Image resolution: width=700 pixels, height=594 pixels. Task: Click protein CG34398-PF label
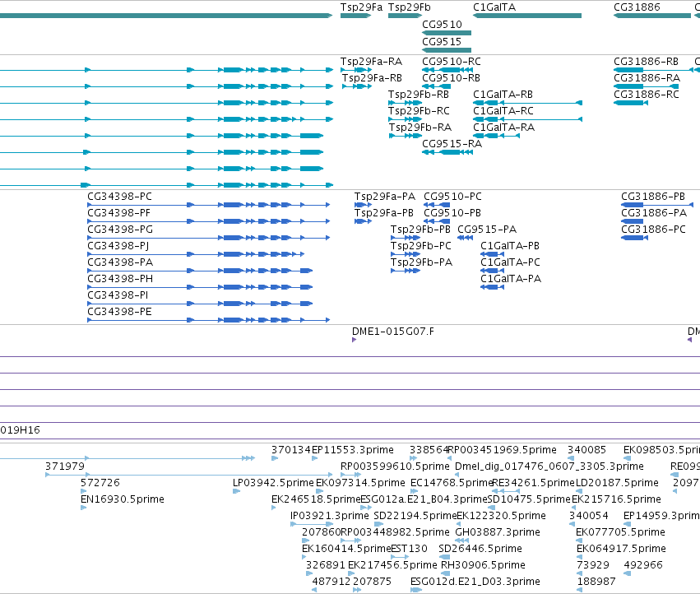click(x=118, y=213)
